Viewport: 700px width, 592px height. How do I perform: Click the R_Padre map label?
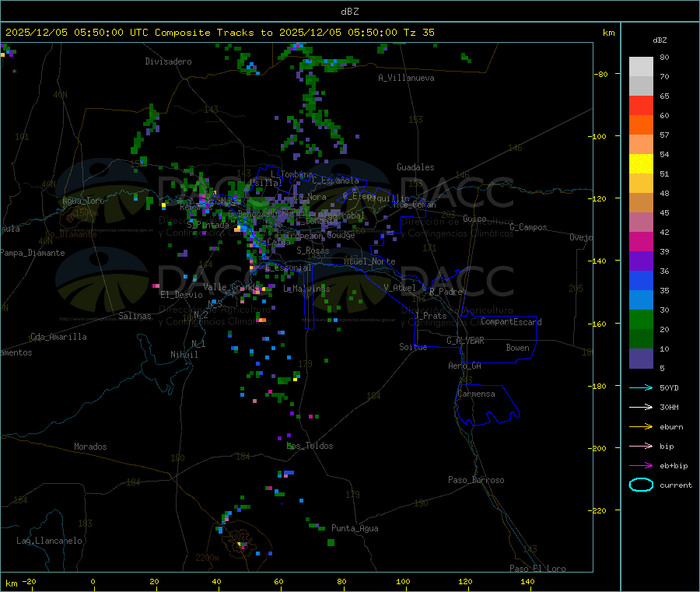pyautogui.click(x=446, y=292)
